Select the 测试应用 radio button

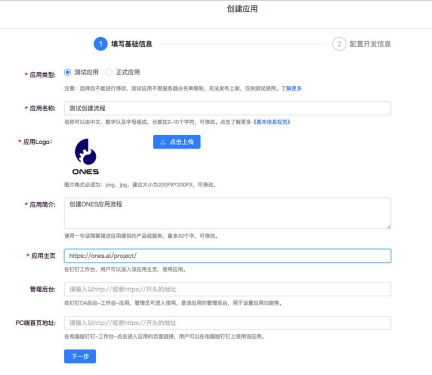[x=67, y=72]
